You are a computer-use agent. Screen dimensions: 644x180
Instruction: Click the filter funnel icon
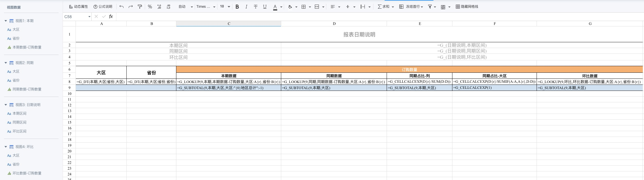coord(430,7)
